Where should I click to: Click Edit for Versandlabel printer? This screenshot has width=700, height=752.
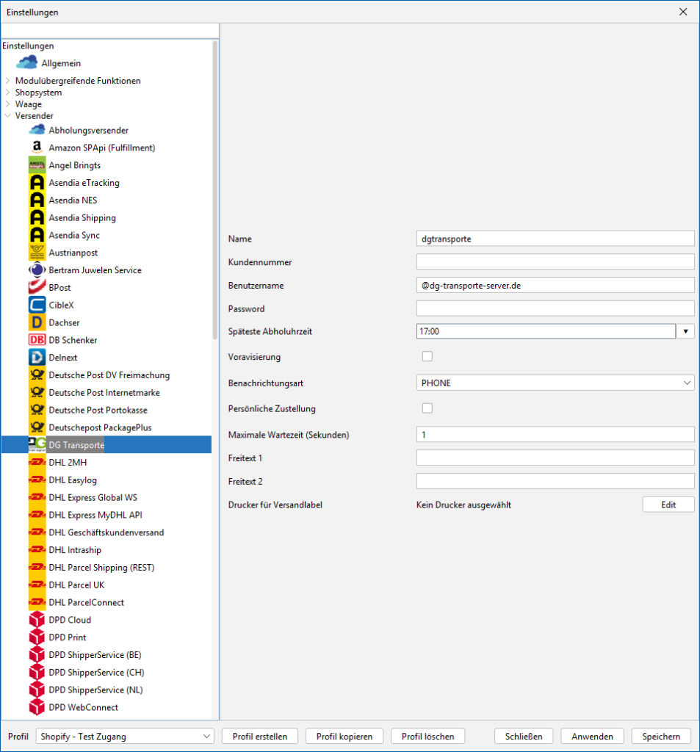point(668,505)
